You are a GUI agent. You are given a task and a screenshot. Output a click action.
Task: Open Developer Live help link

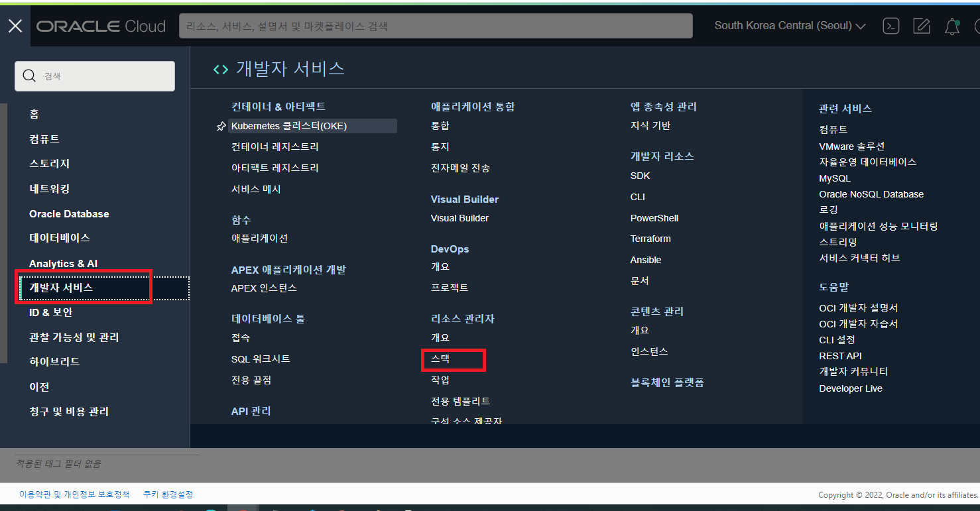coord(851,388)
